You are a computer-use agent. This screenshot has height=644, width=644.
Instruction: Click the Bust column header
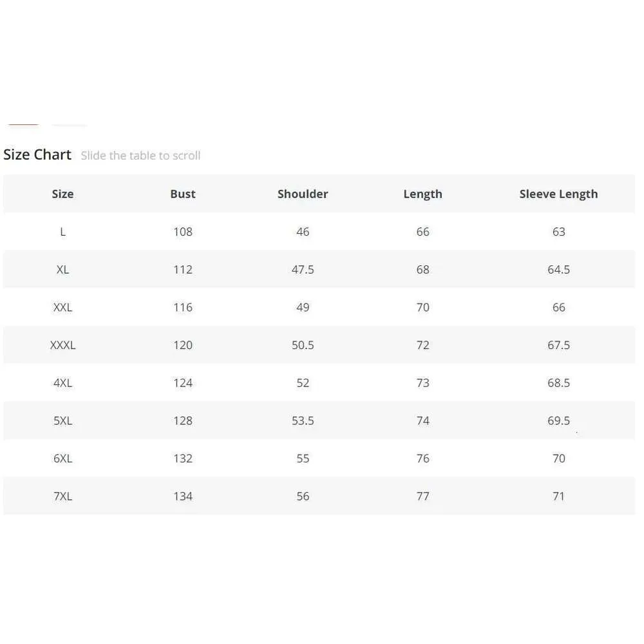183,194
